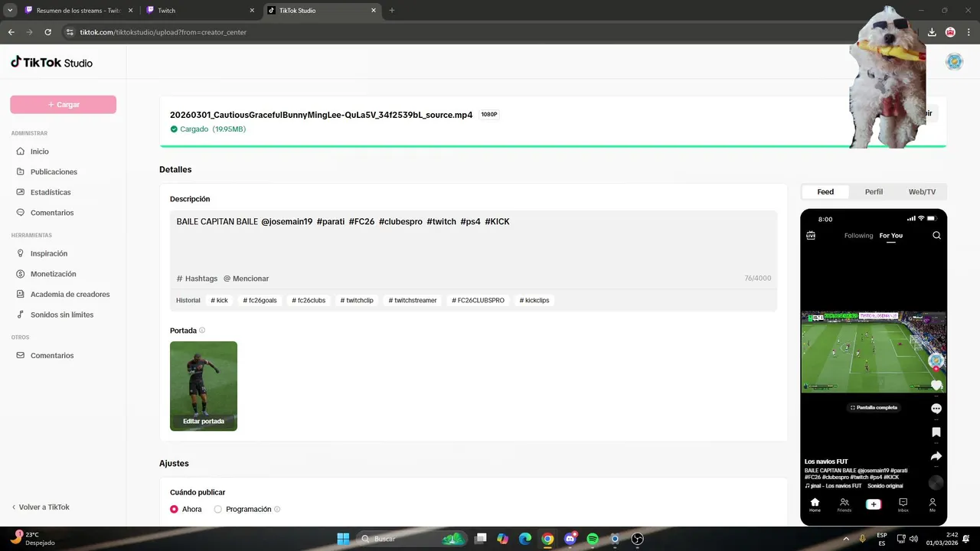Add the fc26goals history hashtag
This screenshot has height=551, width=980.
tap(260, 301)
